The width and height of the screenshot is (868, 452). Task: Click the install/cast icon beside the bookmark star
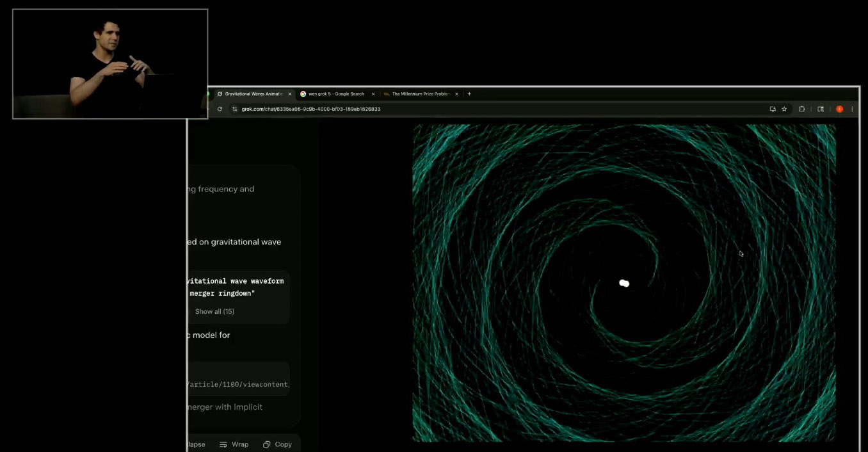click(x=773, y=109)
